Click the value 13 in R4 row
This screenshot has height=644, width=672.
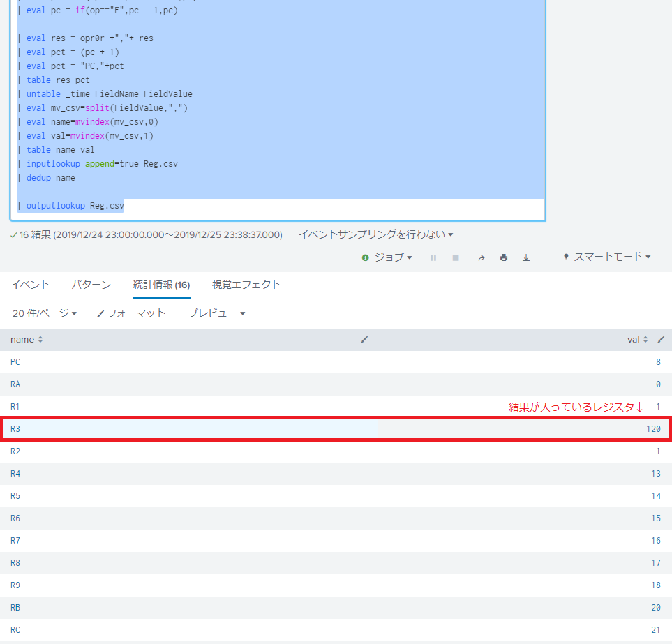tap(656, 474)
